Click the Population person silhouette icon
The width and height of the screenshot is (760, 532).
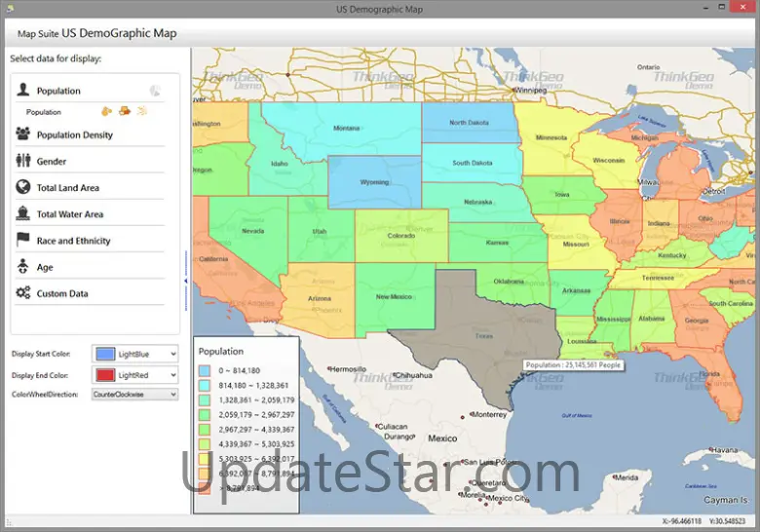[22, 90]
